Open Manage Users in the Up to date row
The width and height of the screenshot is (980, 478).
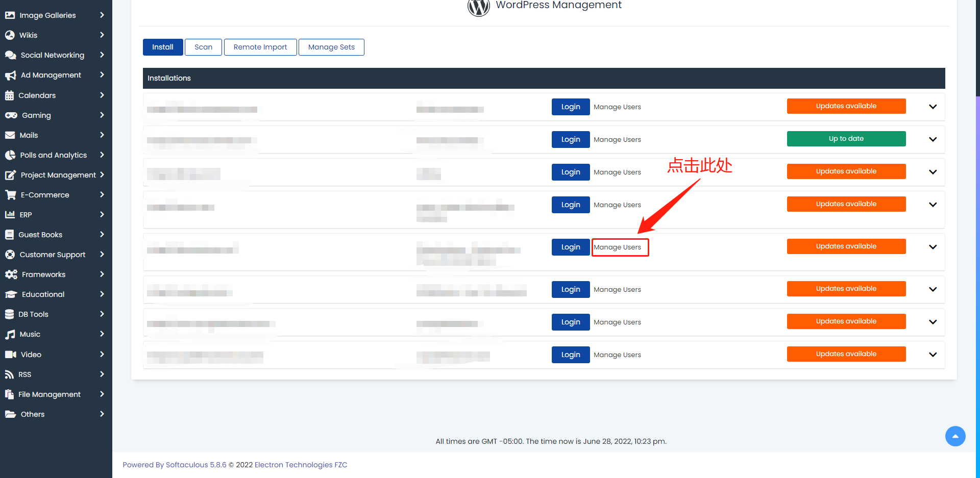(617, 139)
